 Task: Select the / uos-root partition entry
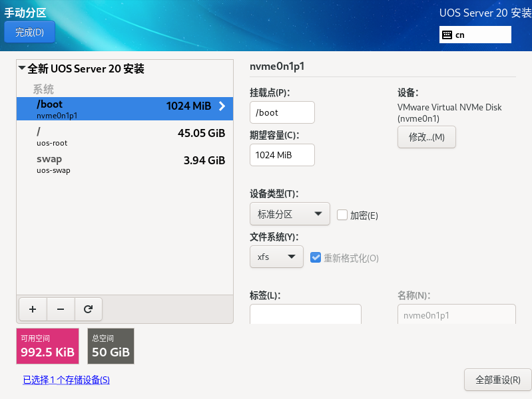tap(125, 136)
